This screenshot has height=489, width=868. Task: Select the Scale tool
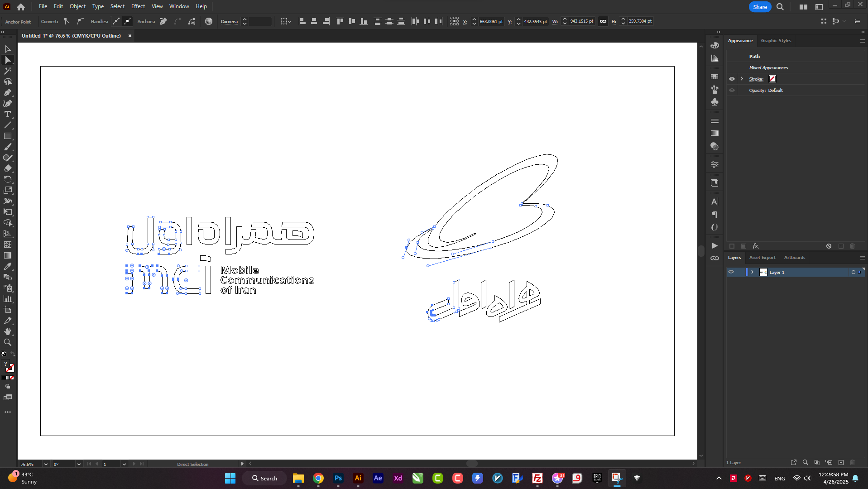coord(8,191)
